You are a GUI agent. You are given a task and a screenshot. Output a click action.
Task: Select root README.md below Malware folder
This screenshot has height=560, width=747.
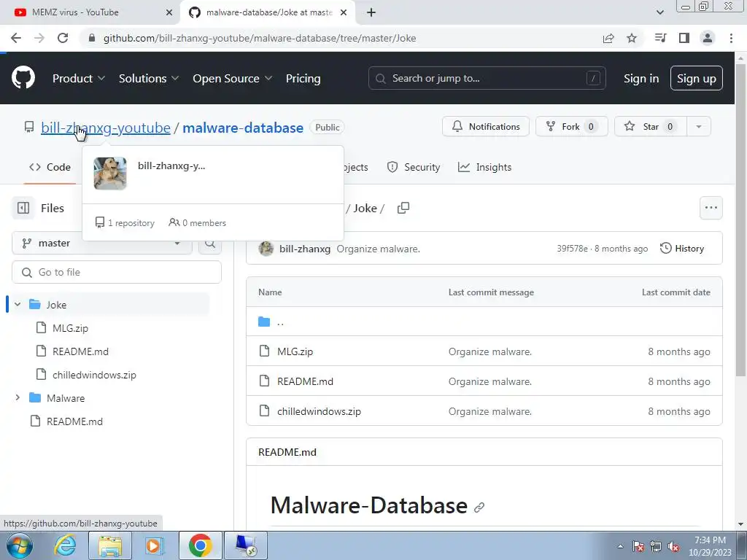pos(74,421)
